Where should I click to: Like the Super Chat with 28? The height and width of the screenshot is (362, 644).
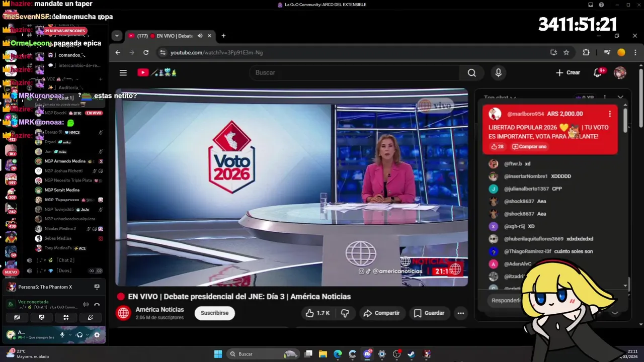[x=497, y=147]
